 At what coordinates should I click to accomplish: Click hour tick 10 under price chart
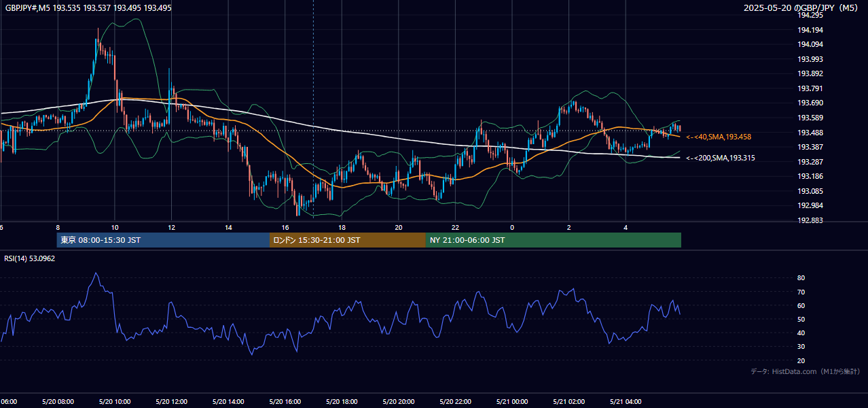[115, 228]
